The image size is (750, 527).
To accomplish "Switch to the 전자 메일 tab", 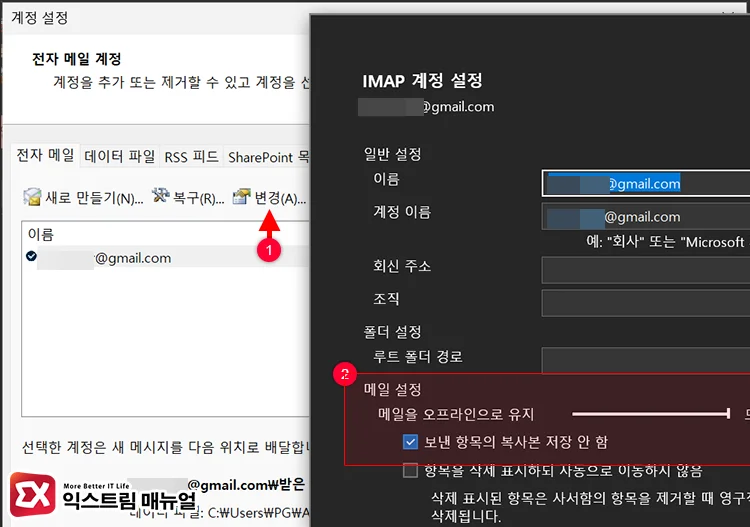I will pos(45,155).
